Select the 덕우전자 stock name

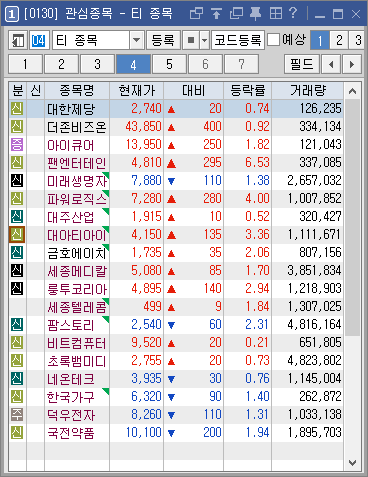click(x=71, y=415)
